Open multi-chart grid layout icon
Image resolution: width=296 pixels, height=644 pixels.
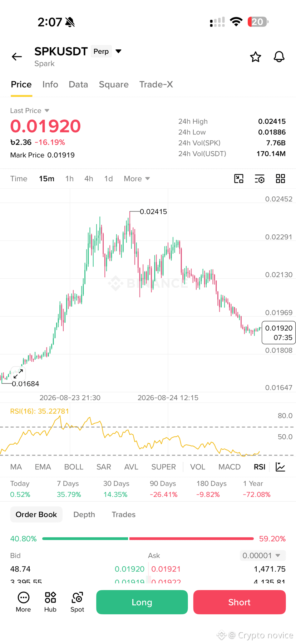click(x=280, y=179)
